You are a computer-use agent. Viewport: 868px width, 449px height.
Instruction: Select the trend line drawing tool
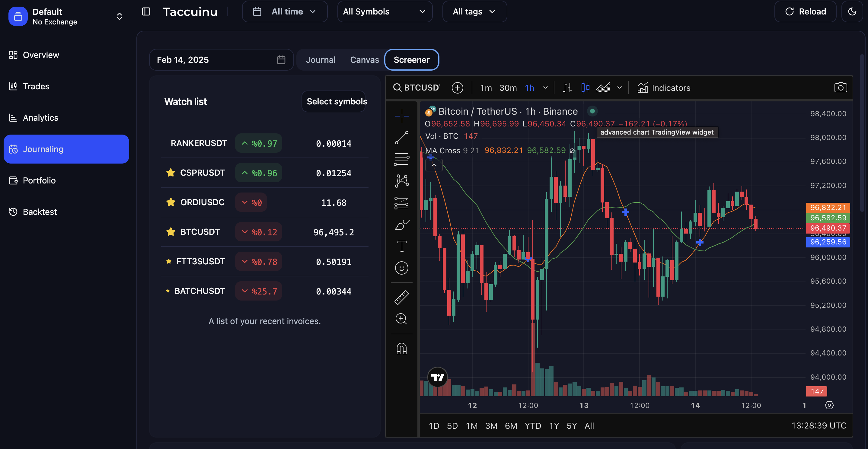[401, 138]
